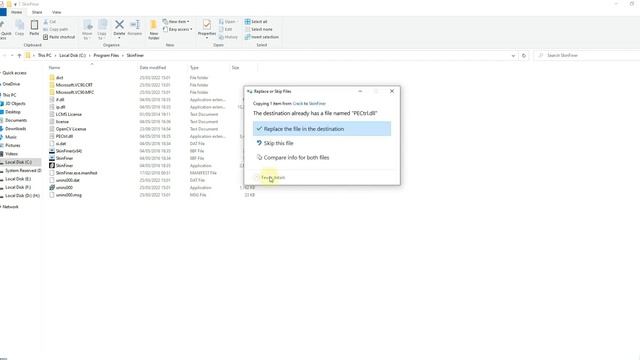Viewport: 640px width, 360px height.
Task: Expand Fewer details in the dialog
Action: 270,178
